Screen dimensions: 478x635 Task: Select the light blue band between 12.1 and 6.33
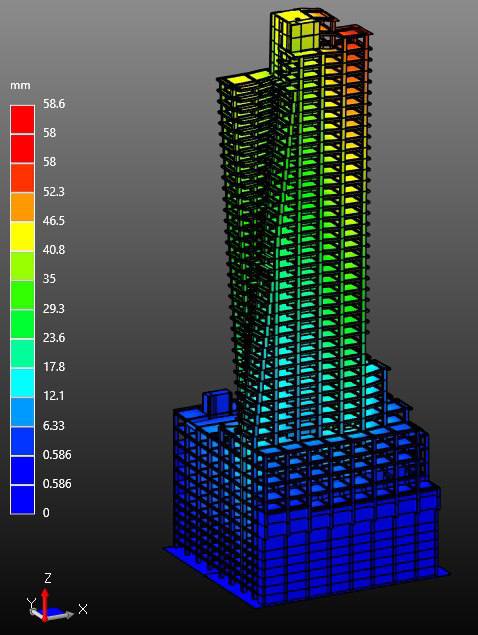[x=22, y=412]
